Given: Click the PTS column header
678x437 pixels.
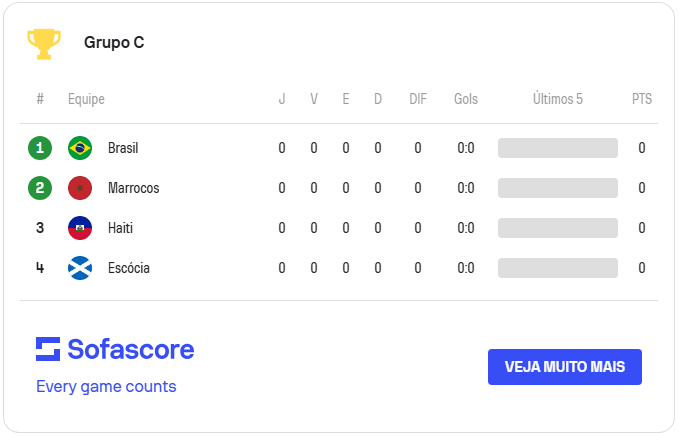Looking at the screenshot, I should [x=642, y=99].
